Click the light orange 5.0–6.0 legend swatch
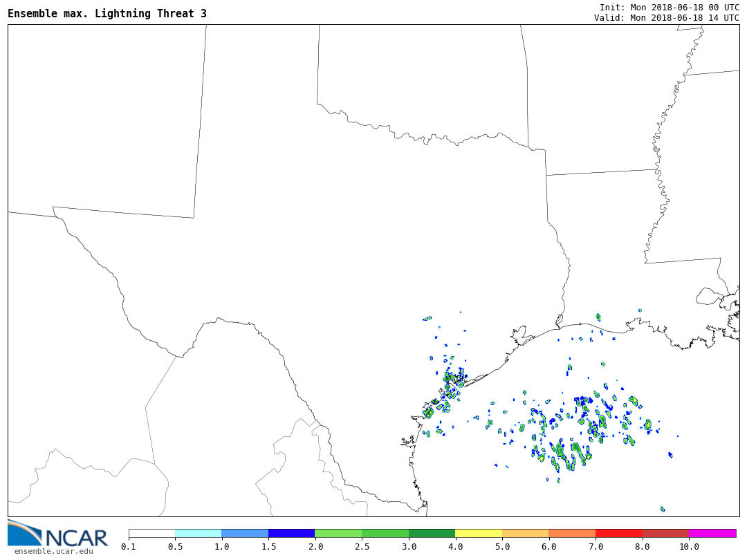Viewport: 747px width, 560px height. point(525,534)
